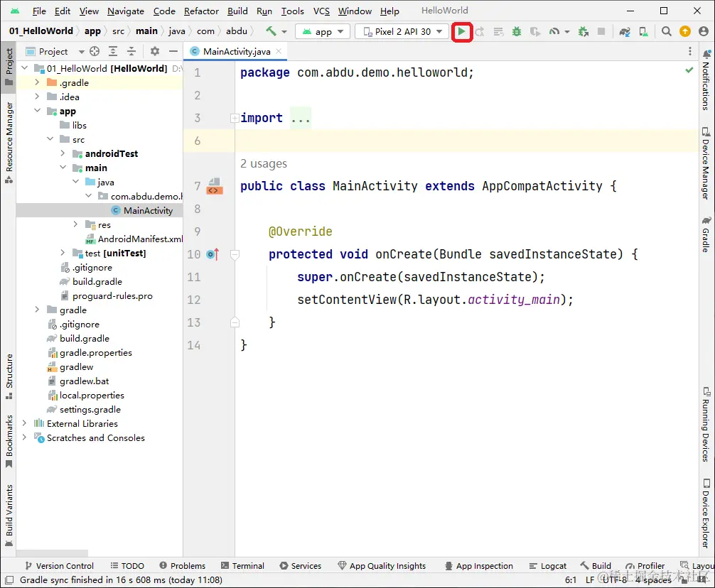This screenshot has height=588, width=715.
Task: Open the Logcat tool window
Action: tap(548, 566)
